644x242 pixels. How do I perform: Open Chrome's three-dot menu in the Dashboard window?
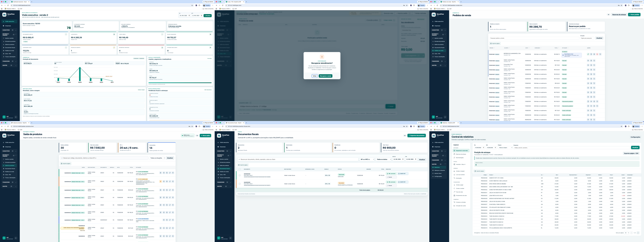click(213, 5)
